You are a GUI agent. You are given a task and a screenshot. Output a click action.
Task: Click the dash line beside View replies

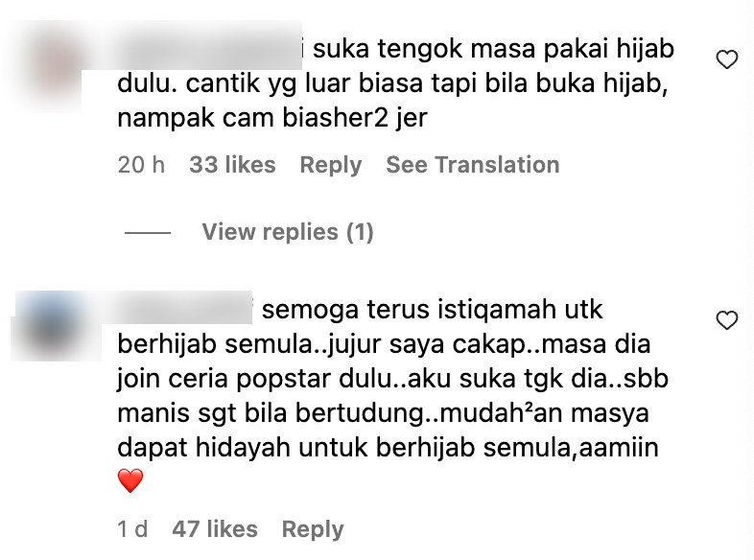coord(148,233)
